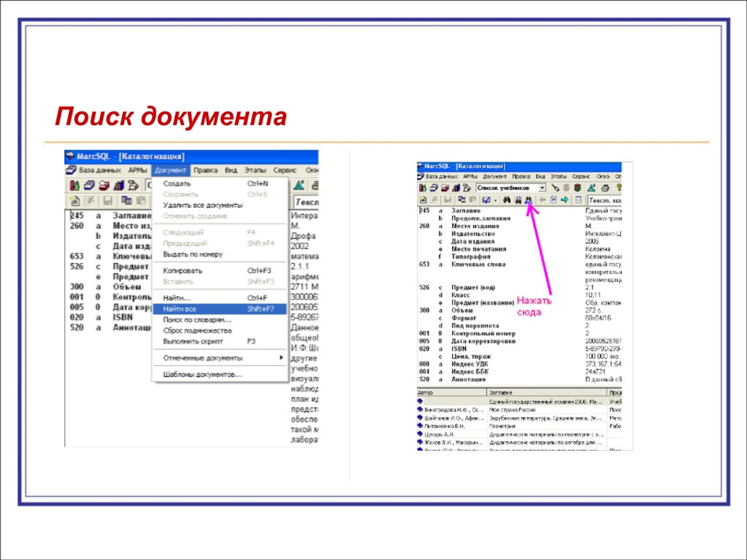Click the red tray icon in Список учебников window

coord(445,188)
